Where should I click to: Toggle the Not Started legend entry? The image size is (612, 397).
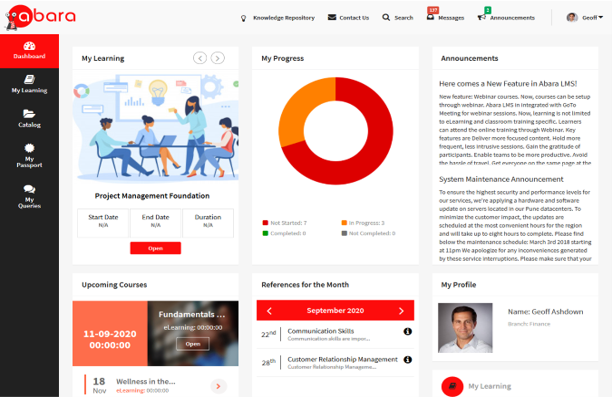coord(285,223)
